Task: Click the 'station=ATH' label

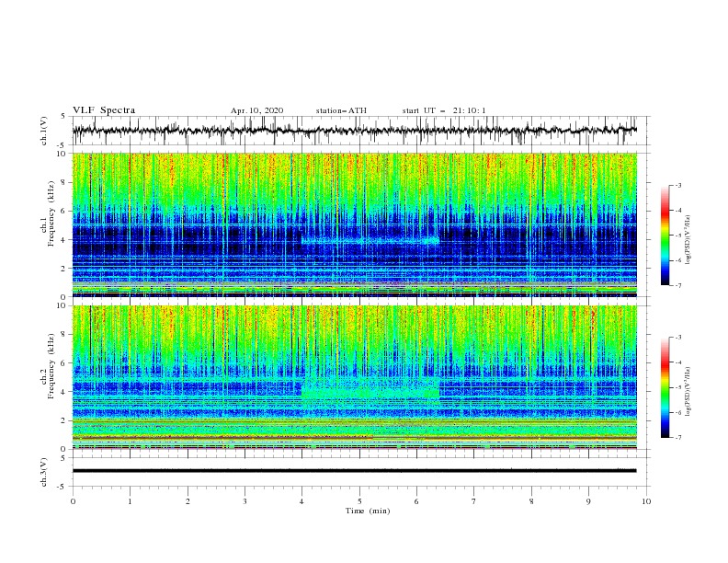Action: coord(341,110)
